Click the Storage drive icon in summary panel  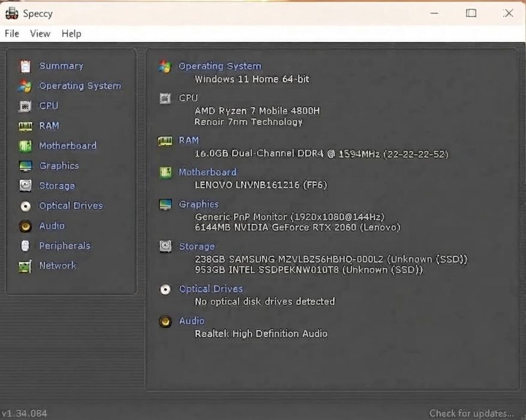(166, 247)
